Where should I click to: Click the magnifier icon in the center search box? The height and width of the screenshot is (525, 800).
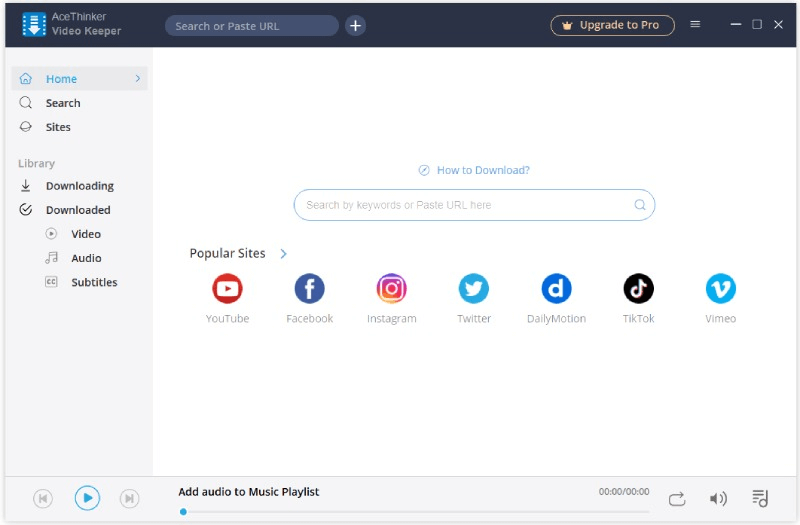640,205
